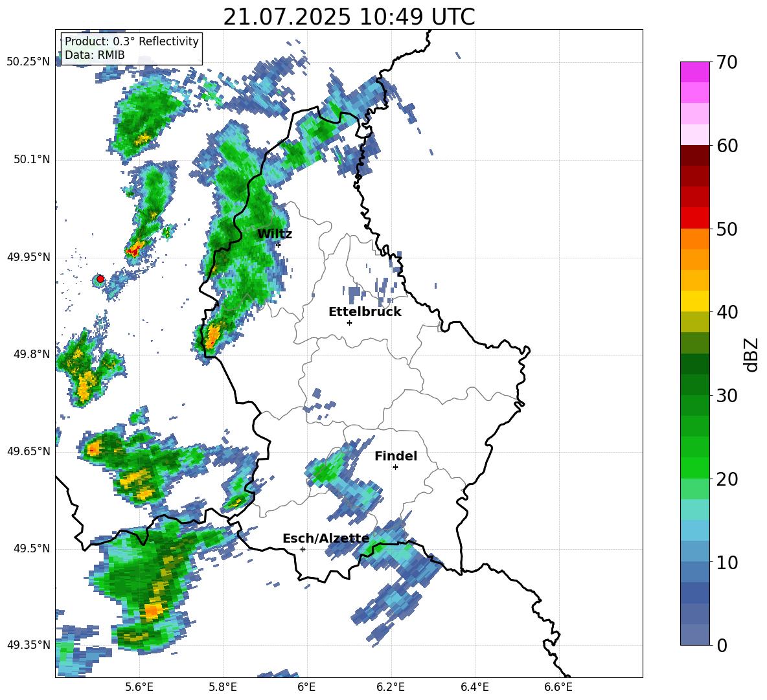Click the 49.8°N latitude label
Image resolution: width=767 pixels, height=700 pixels.
click(x=32, y=354)
